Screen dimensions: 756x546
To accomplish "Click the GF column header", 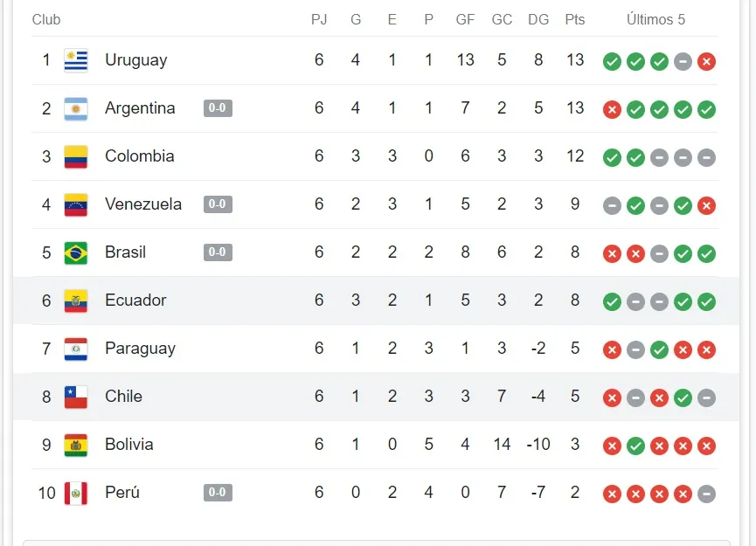I will pyautogui.click(x=465, y=19).
